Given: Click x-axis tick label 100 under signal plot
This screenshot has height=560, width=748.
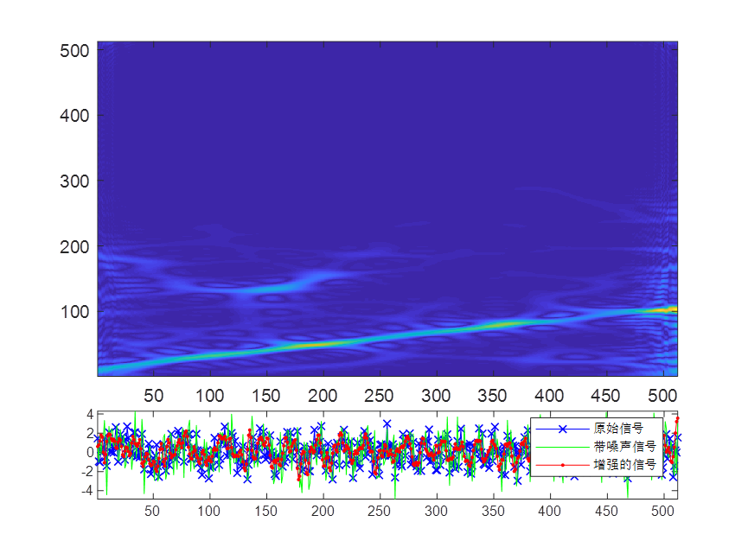Looking at the screenshot, I should [x=208, y=512].
